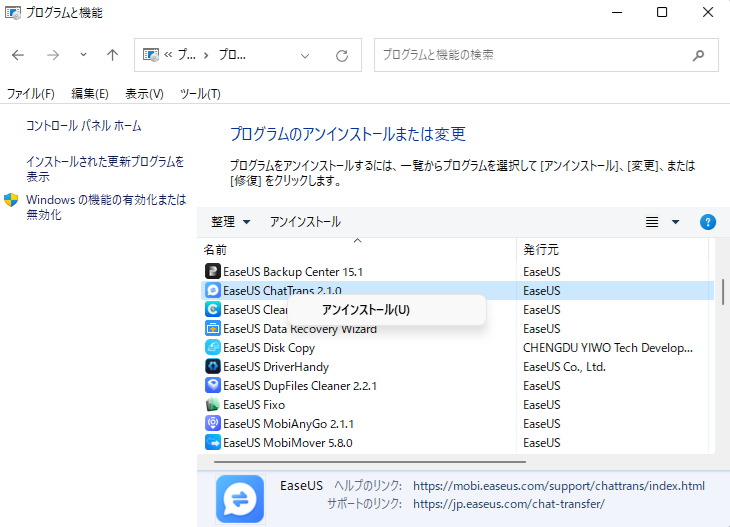Expand the address bar history dropdown
The width and height of the screenshot is (730, 527).
(305, 56)
